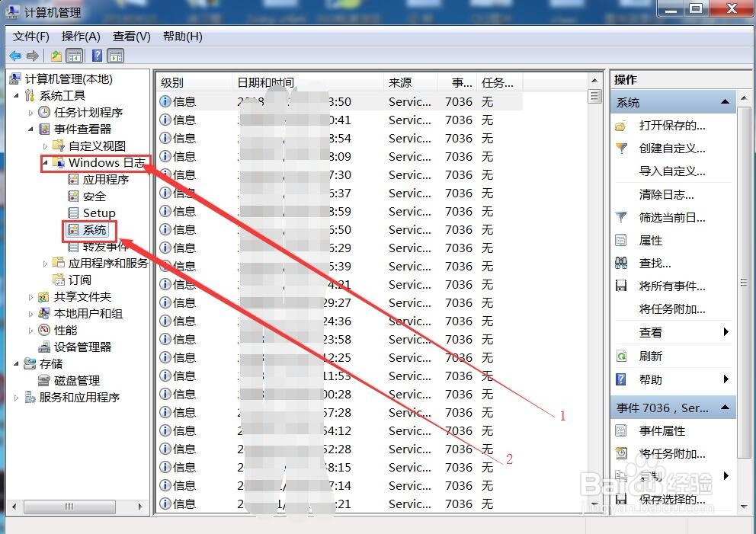This screenshot has height=534, width=756.
Task: Click 刷新 in the actions pane
Action: [650, 357]
